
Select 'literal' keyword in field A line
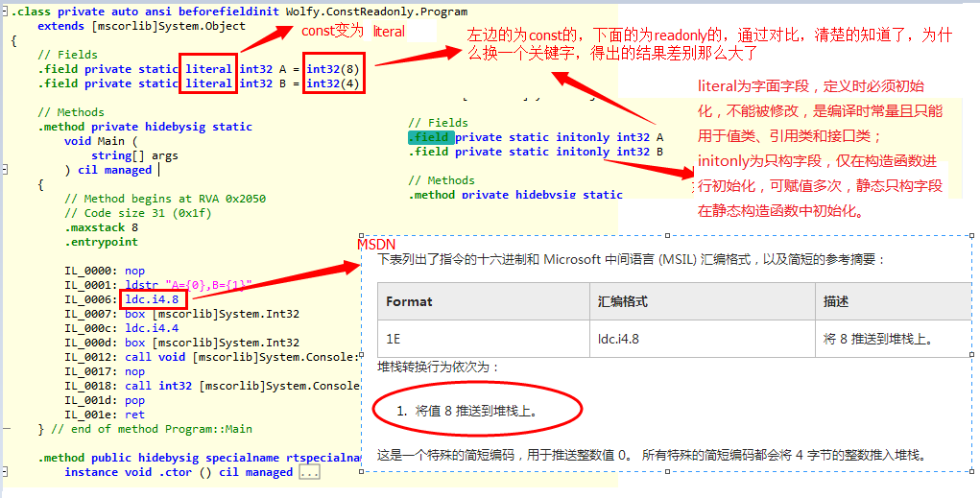pyautogui.click(x=208, y=69)
